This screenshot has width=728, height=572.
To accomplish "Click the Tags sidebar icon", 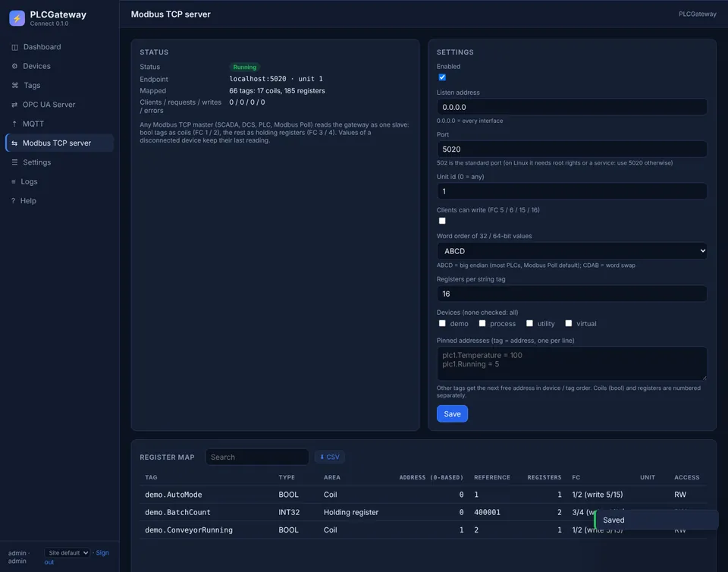I will click(x=15, y=86).
